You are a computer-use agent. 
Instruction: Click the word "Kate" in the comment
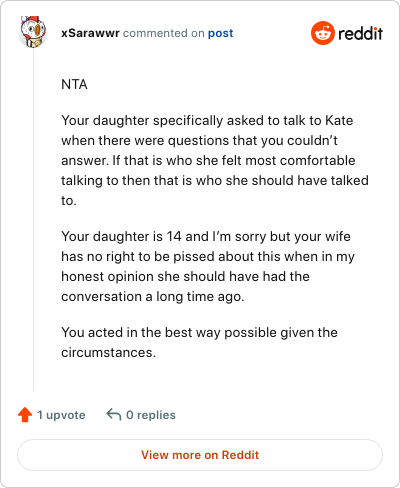pyautogui.click(x=339, y=120)
